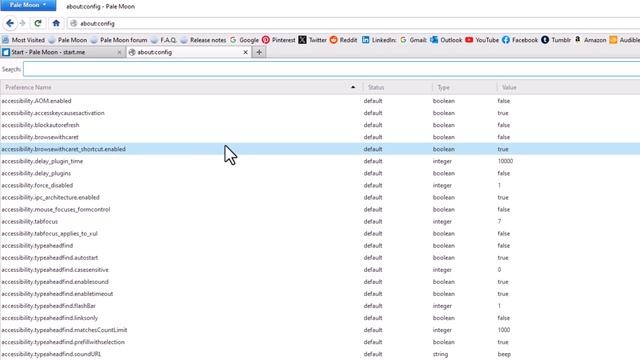Select accessibility.typeaheadfind.linksonly preference

point(320,318)
